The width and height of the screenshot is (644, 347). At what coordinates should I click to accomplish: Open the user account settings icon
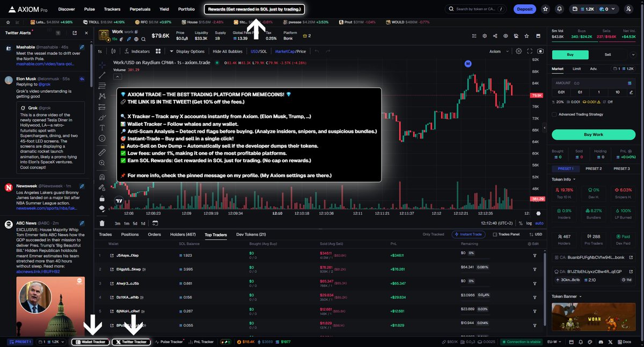click(x=629, y=9)
